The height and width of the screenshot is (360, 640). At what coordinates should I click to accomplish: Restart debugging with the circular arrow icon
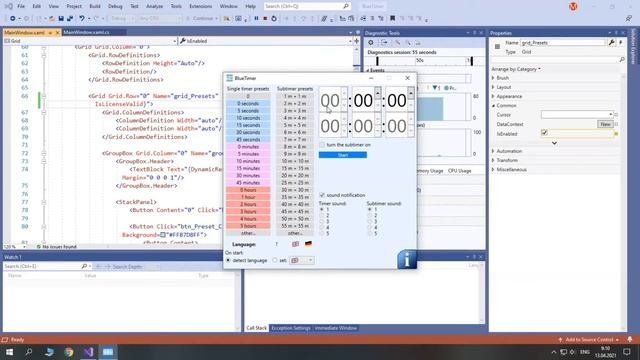click(x=274, y=18)
